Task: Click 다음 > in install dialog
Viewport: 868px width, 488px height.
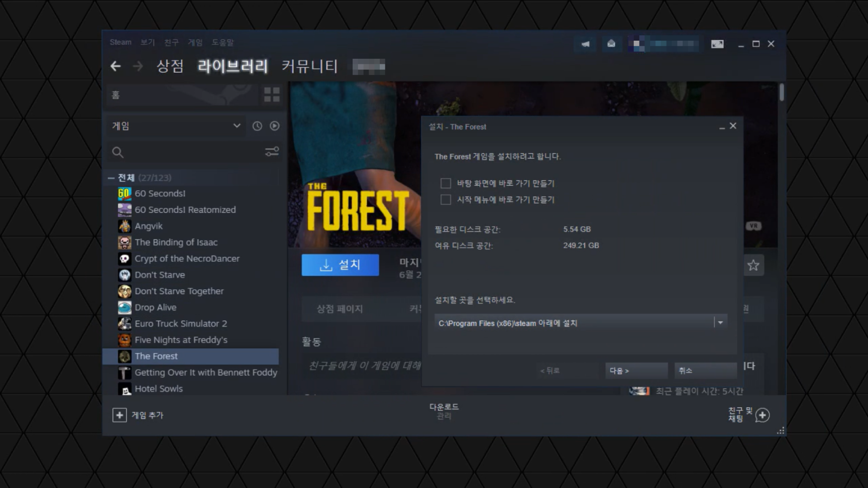Action: (636, 371)
